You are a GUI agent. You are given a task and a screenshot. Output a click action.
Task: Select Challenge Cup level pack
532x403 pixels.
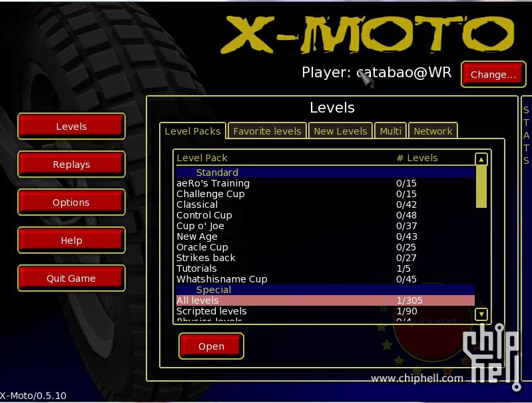[325, 194]
